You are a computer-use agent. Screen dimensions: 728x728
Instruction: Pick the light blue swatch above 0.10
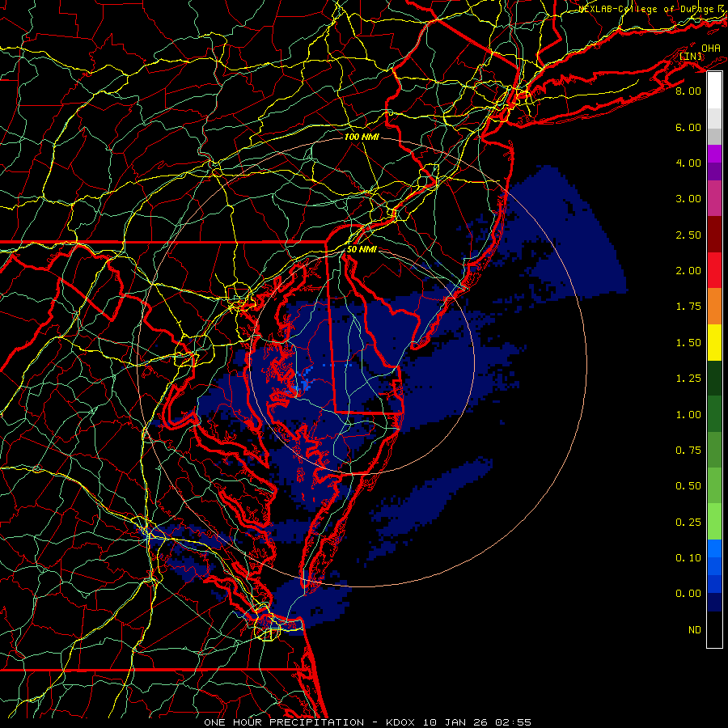[x=714, y=548]
